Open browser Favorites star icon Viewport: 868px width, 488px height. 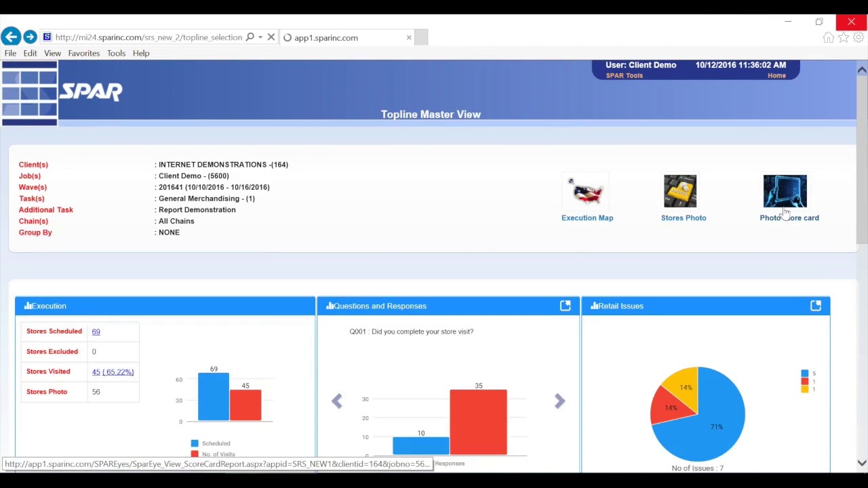coord(844,38)
